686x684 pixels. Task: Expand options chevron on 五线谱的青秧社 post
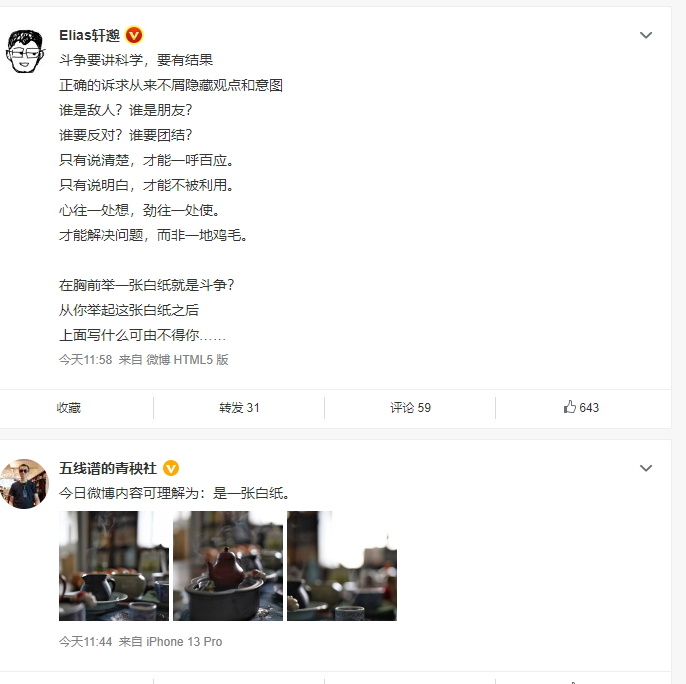[646, 468]
